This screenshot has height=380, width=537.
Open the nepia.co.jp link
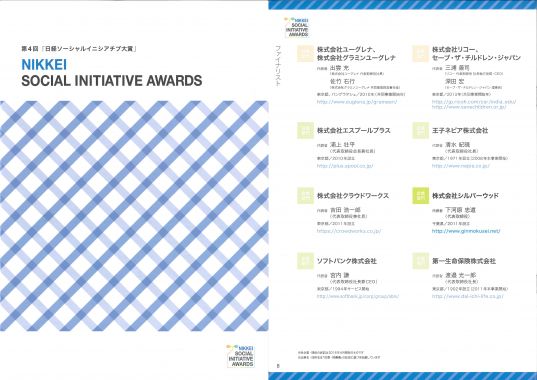click(460, 166)
